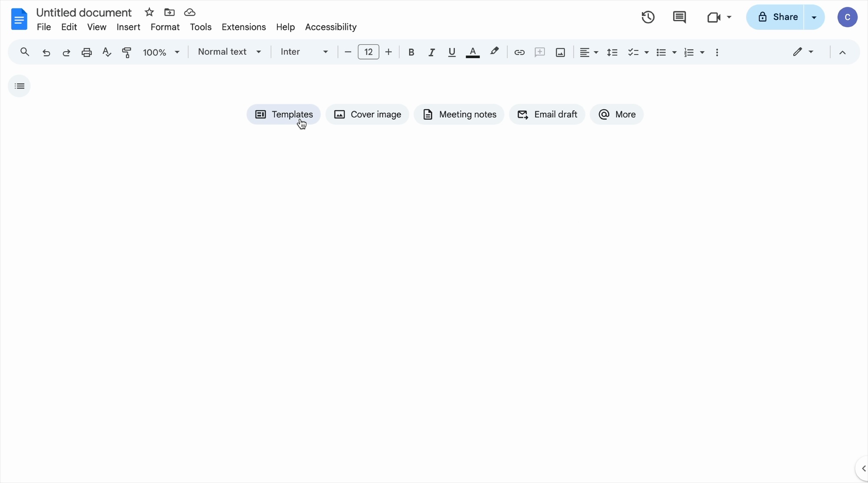Open the Insert menu
Screen dimensions: 868x483
tap(128, 27)
